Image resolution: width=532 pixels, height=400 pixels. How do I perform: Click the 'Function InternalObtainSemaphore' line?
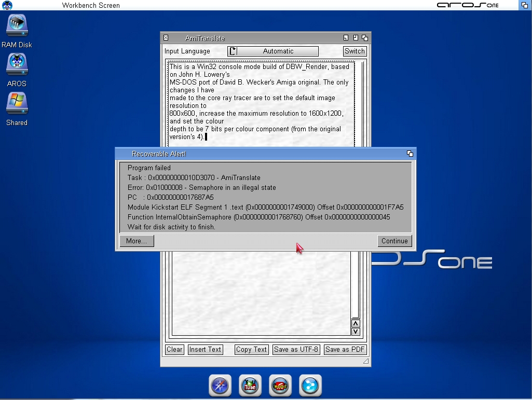(258, 217)
